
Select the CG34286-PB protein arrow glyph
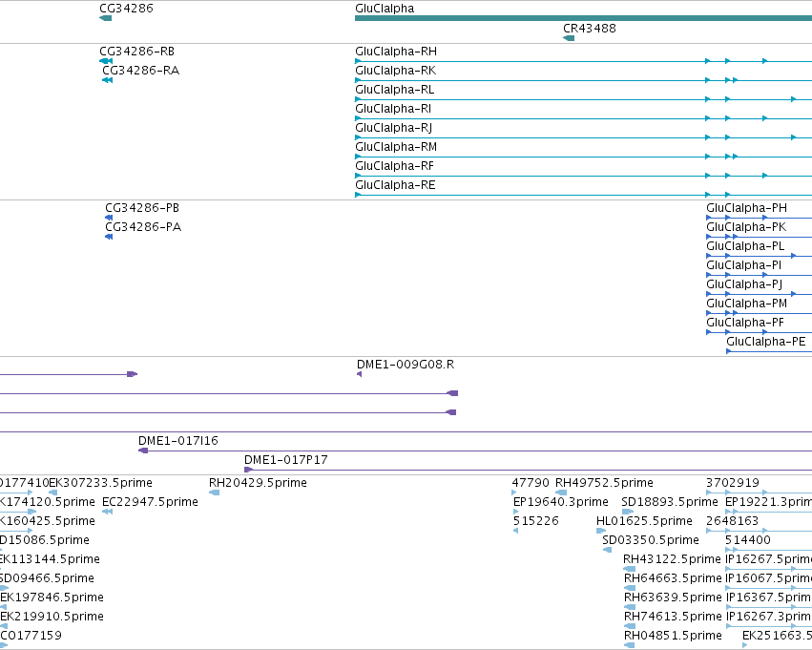pyautogui.click(x=109, y=218)
